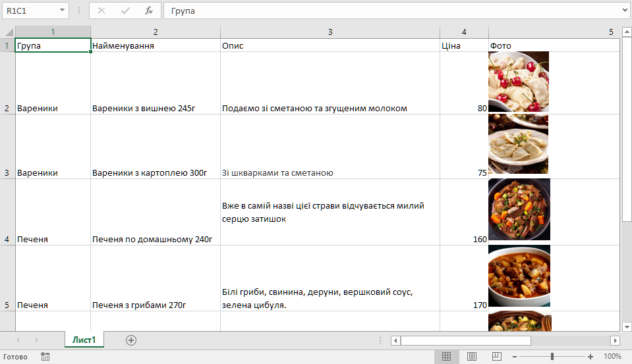Click the 100% zoom level button
This screenshot has width=632, height=364.
coord(612,356)
